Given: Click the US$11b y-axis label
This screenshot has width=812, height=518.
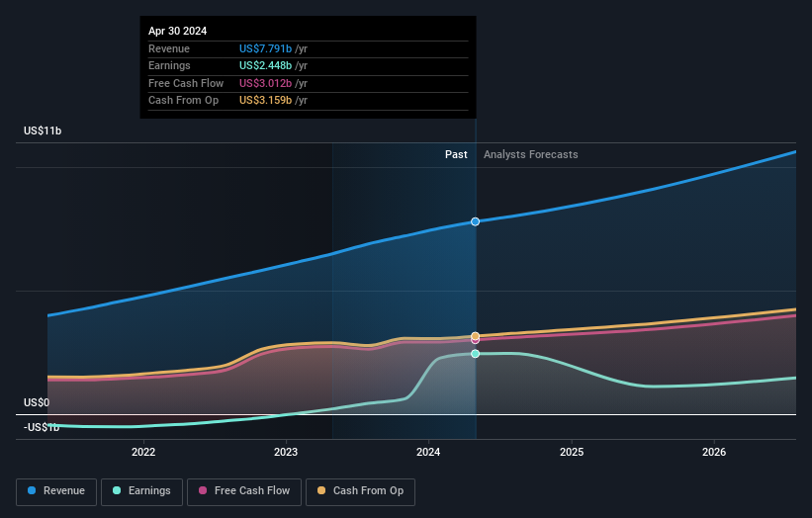Looking at the screenshot, I should click(x=43, y=130).
